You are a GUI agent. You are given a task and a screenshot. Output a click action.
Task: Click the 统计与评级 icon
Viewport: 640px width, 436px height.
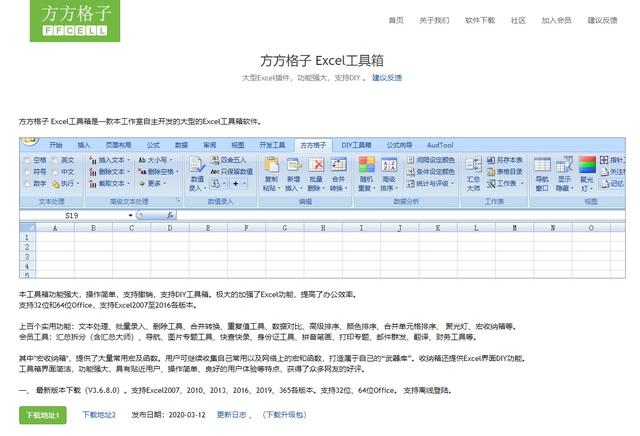pyautogui.click(x=411, y=184)
